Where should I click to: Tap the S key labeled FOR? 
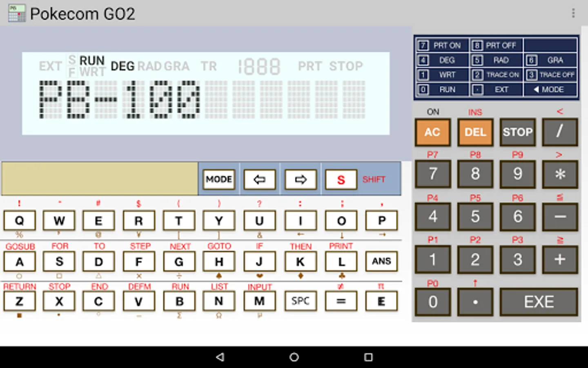pos(59,261)
